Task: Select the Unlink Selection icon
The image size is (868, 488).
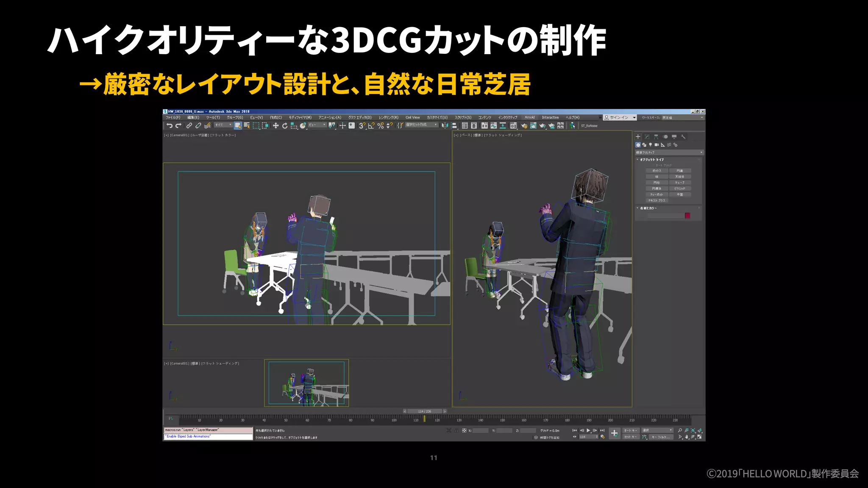Action: point(198,125)
